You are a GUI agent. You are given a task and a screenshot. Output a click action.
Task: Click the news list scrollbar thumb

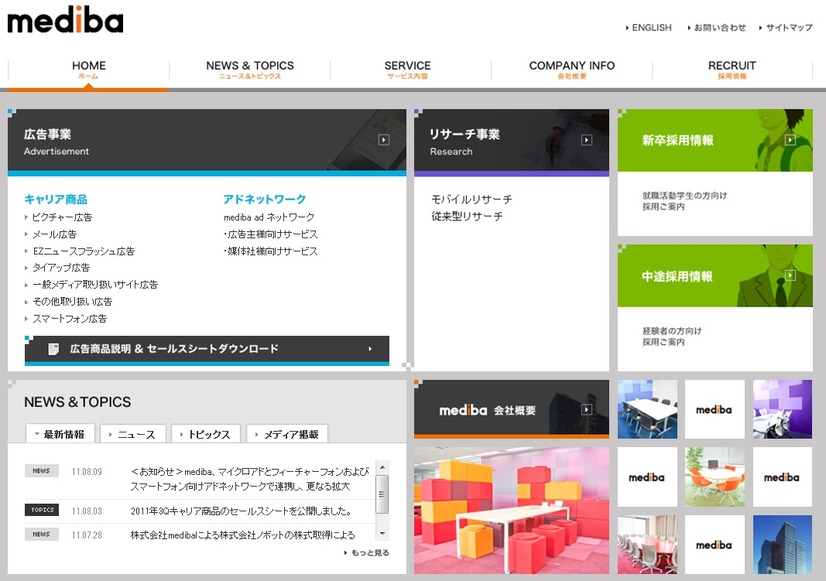[x=382, y=494]
